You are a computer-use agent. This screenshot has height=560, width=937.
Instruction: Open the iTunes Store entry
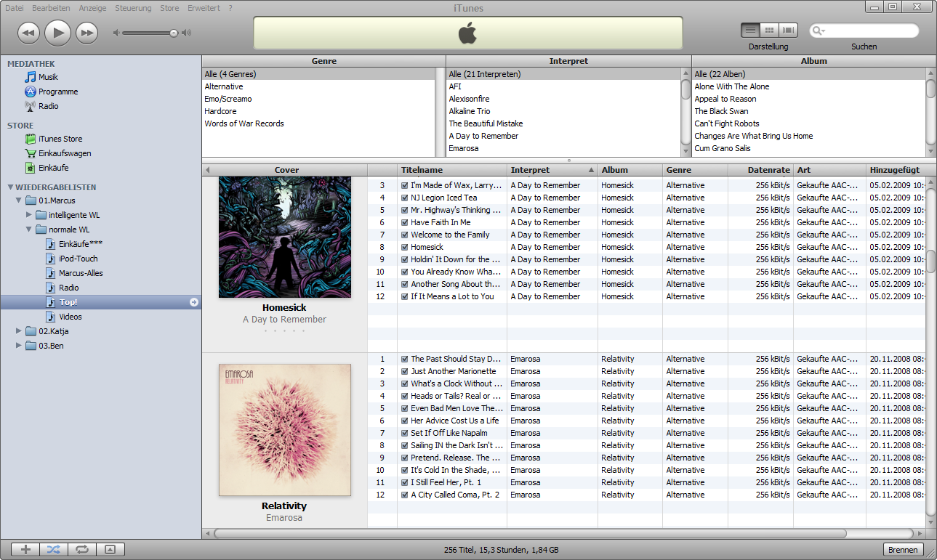click(x=60, y=139)
